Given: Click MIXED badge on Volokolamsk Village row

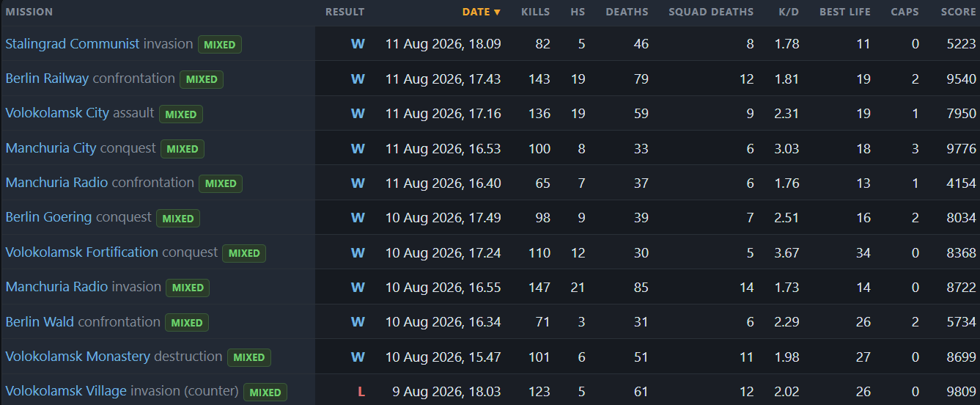Looking at the screenshot, I should [x=265, y=393].
